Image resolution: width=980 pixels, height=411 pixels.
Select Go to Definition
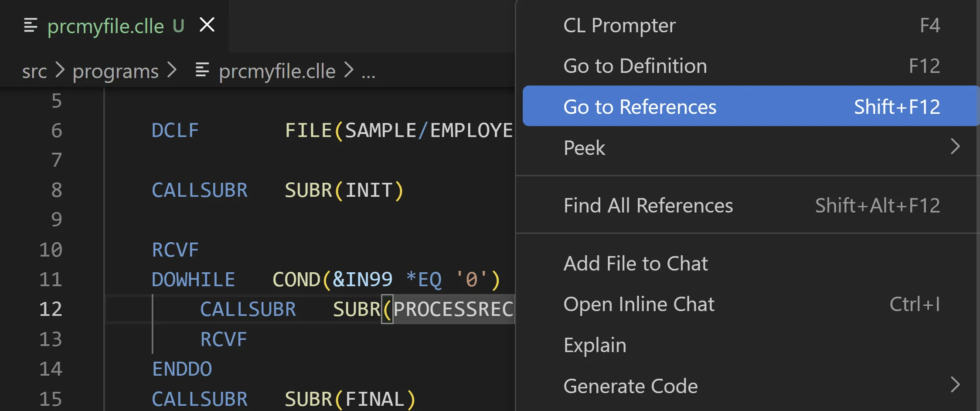coord(635,65)
